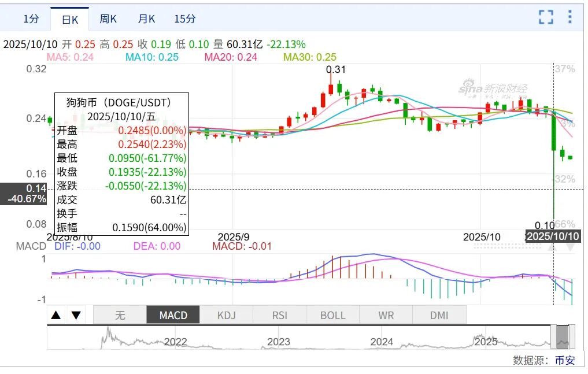This screenshot has width=588, height=374.
Task: Choose the DMI indicator
Action: [x=439, y=315]
